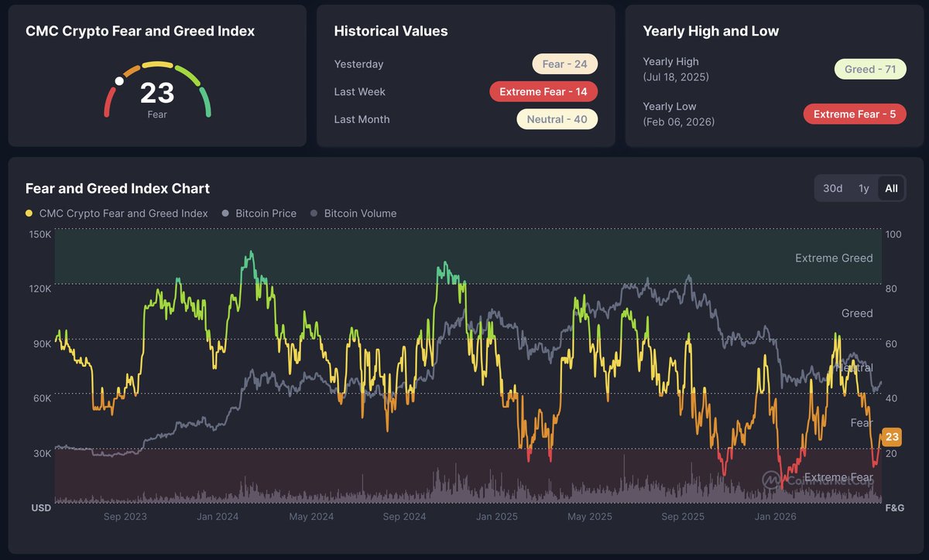The width and height of the screenshot is (929, 560).
Task: Click the Greed zone label on chart
Action: (857, 313)
